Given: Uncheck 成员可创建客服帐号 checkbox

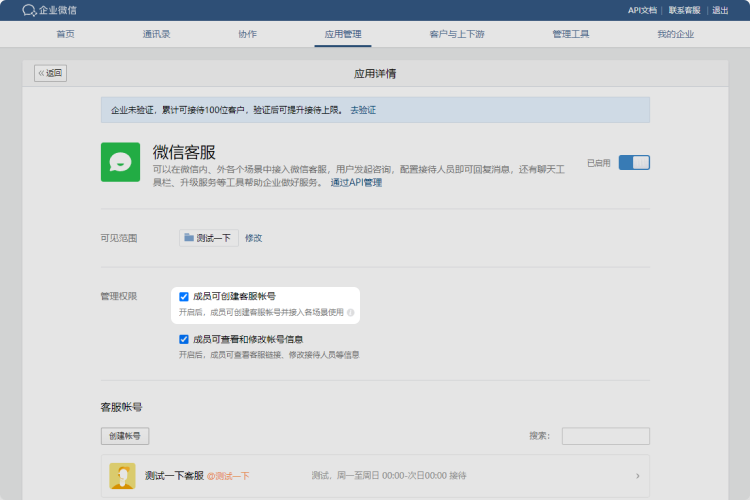Looking at the screenshot, I should coord(184,297).
